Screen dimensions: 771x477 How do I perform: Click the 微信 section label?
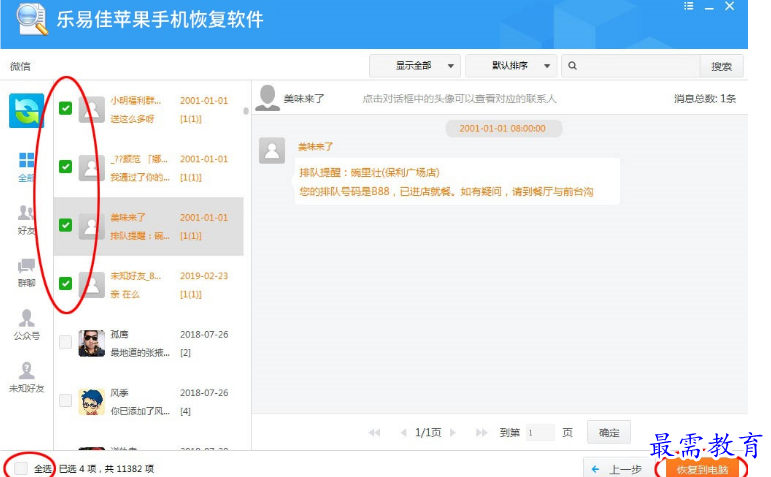(x=20, y=66)
